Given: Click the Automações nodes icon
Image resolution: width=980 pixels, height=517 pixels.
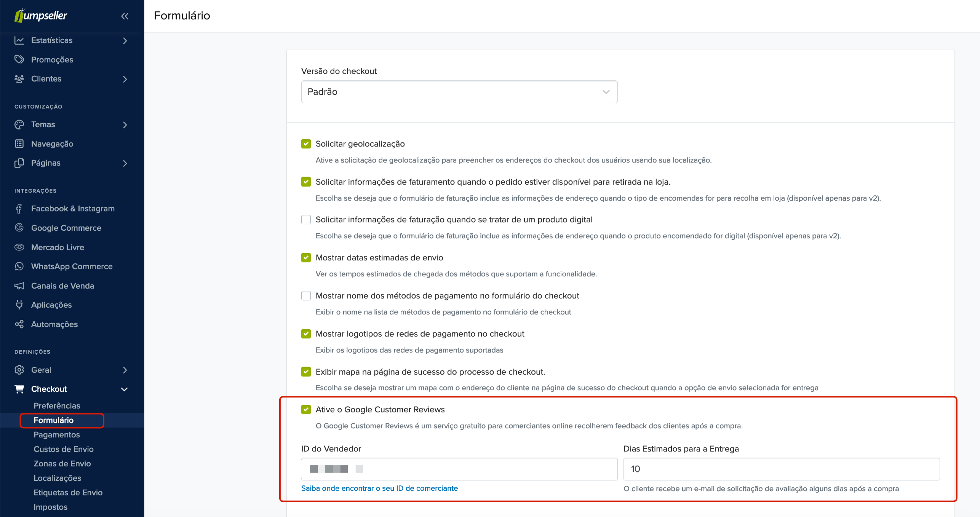Looking at the screenshot, I should [19, 324].
